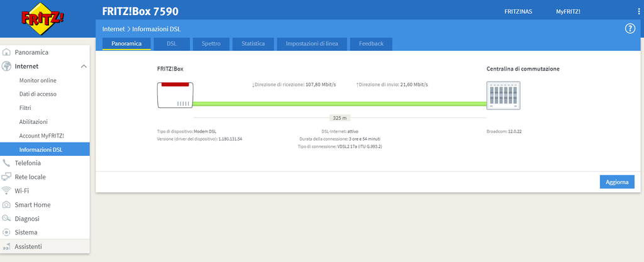The width and height of the screenshot is (644, 262).
Task: Go to Impostazioni di linea tab
Action: [x=312, y=44]
